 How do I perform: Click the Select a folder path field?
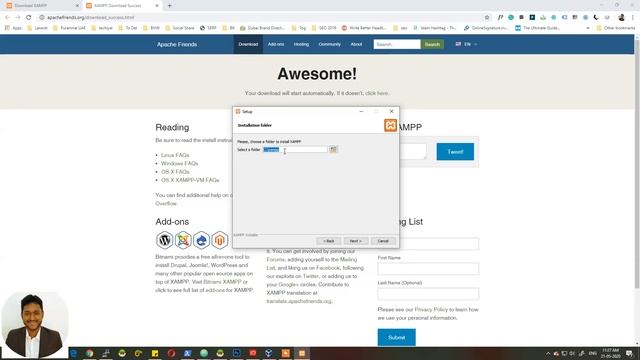(x=295, y=150)
